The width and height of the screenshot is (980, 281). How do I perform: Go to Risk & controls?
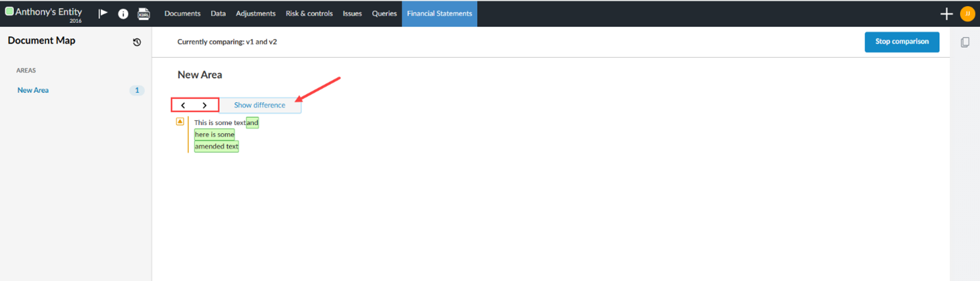coord(309,14)
